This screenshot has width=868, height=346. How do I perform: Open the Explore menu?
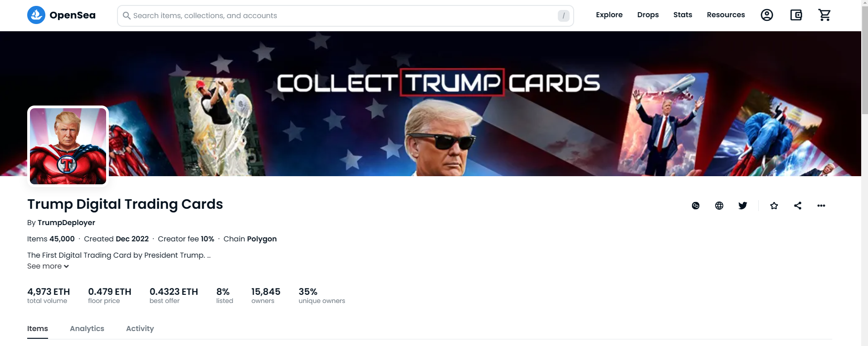coord(609,15)
